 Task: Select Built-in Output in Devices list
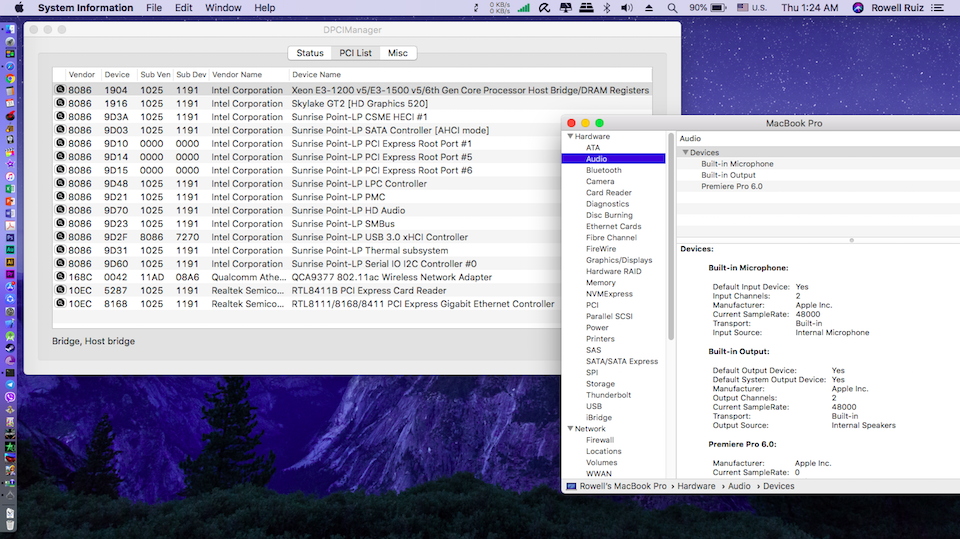[x=728, y=175]
